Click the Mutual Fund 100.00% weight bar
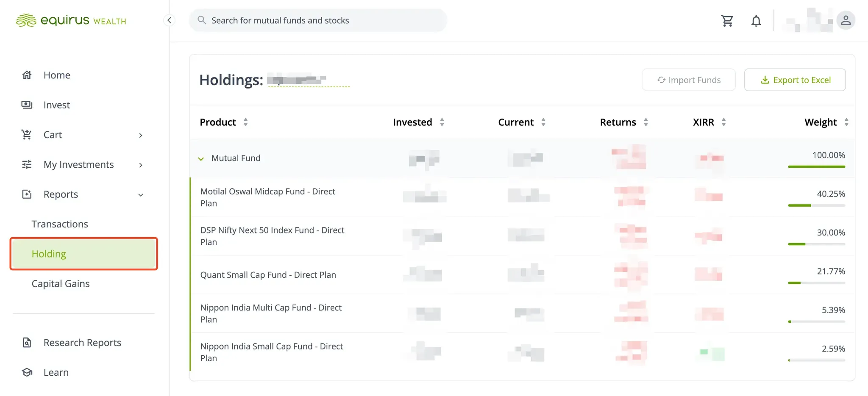Viewport: 868px width, 396px height. 817,167
